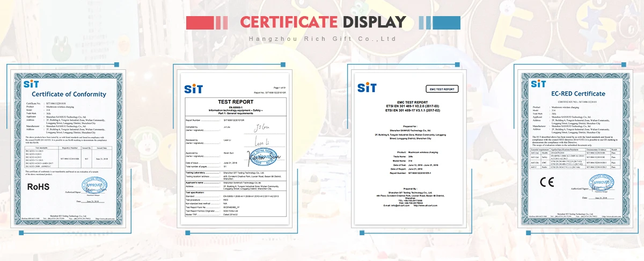This screenshot has height=261, width=644.
Task: Click the boxed EMC TEST REPORT label
Action: [442, 89]
